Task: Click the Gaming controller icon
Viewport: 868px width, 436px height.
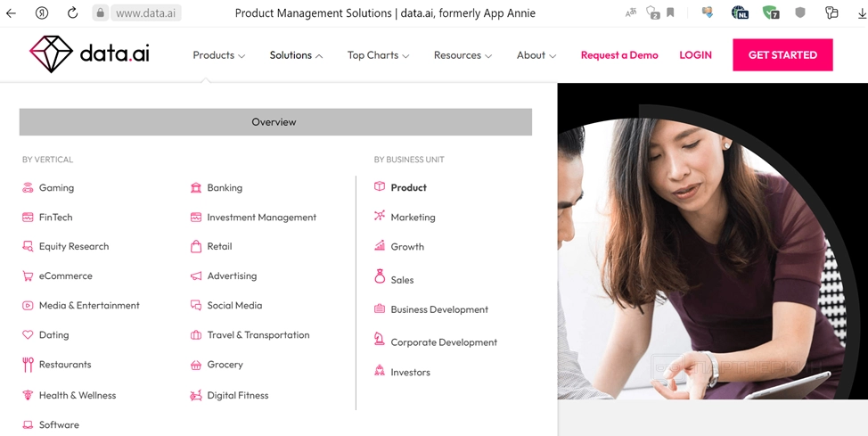Action: (x=28, y=188)
